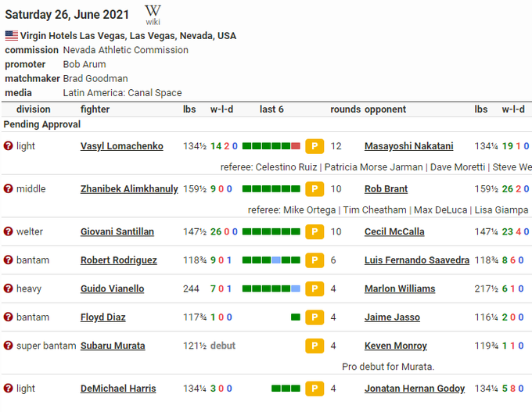Screen dimensions: 532x412
Task: Open Masayoshi Nakatani opponent profile
Action: point(408,146)
